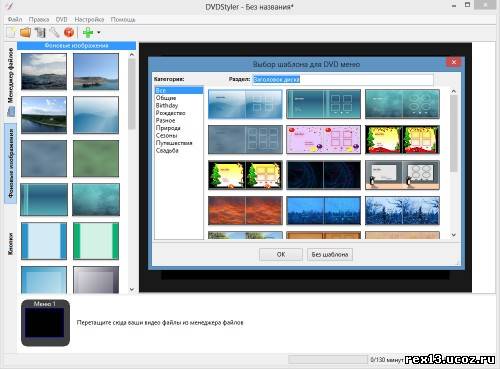Open DVD options wrench icon
The height and width of the screenshot is (369, 500).
pos(54,32)
